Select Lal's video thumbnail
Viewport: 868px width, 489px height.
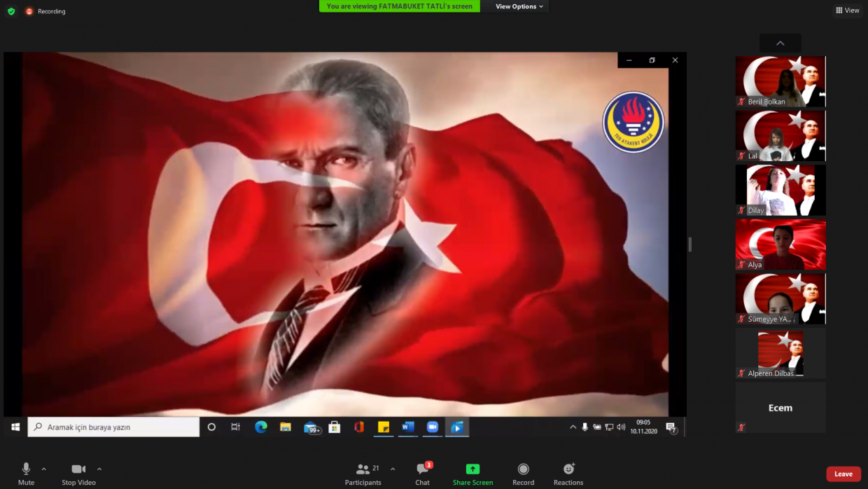(780, 136)
